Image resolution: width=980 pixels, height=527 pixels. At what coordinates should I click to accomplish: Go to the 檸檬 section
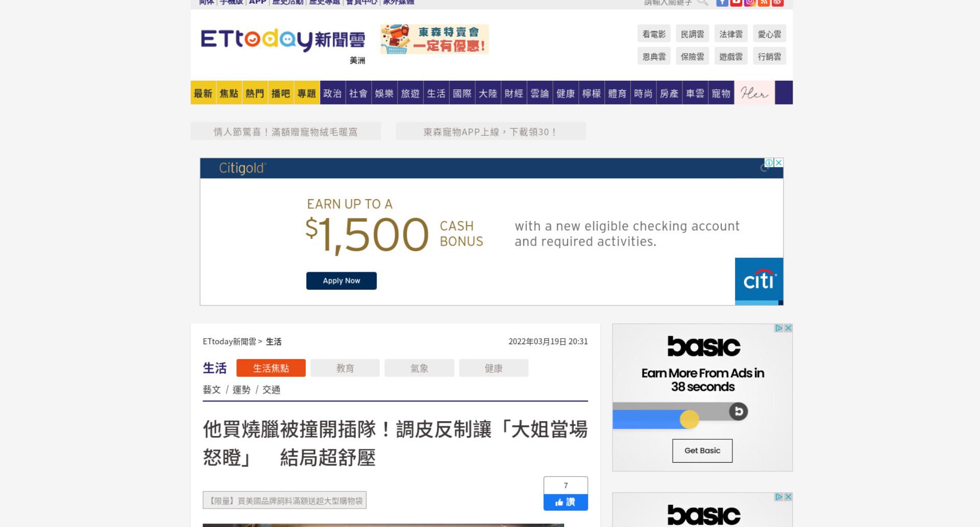click(592, 93)
